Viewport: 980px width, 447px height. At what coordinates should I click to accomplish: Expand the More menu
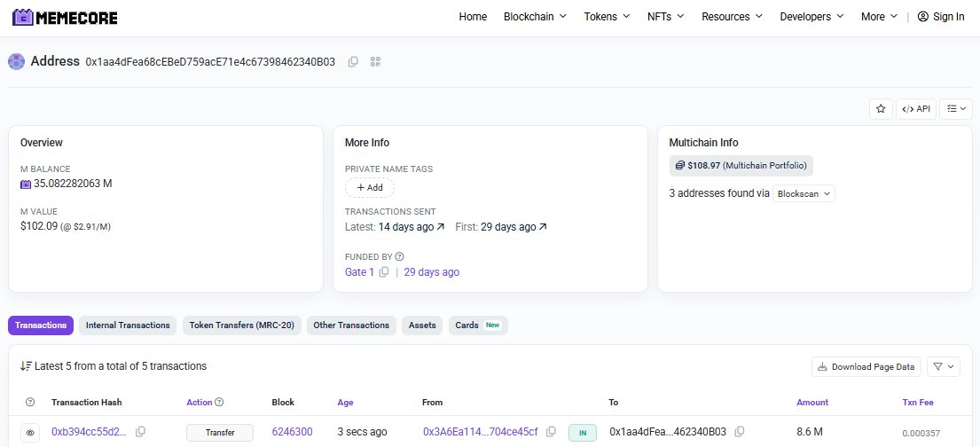pos(879,17)
